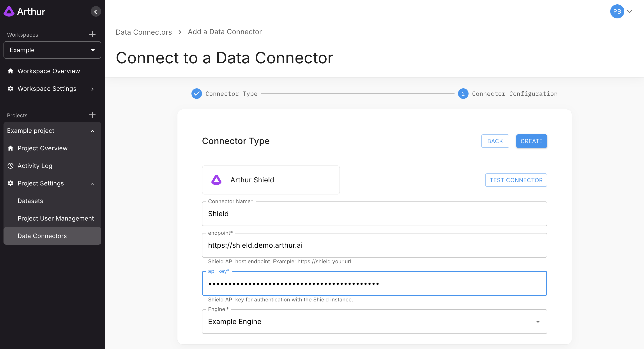Add a new project with the plus icon
The image size is (644, 349).
(92, 115)
